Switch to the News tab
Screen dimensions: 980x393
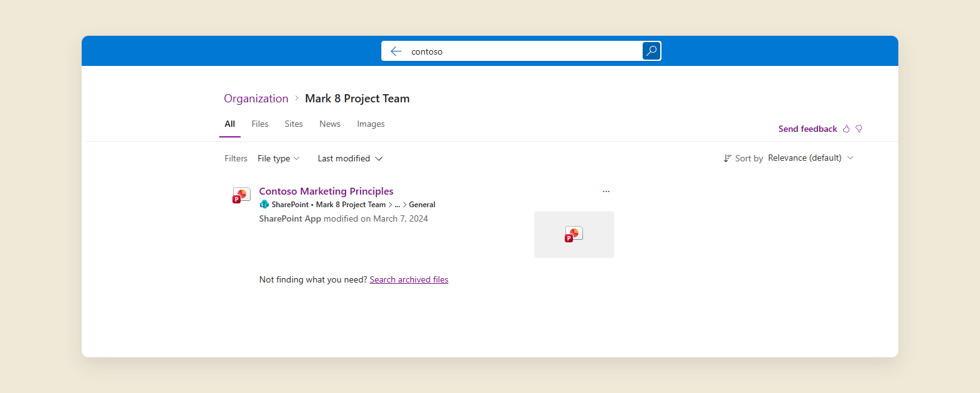tap(330, 124)
